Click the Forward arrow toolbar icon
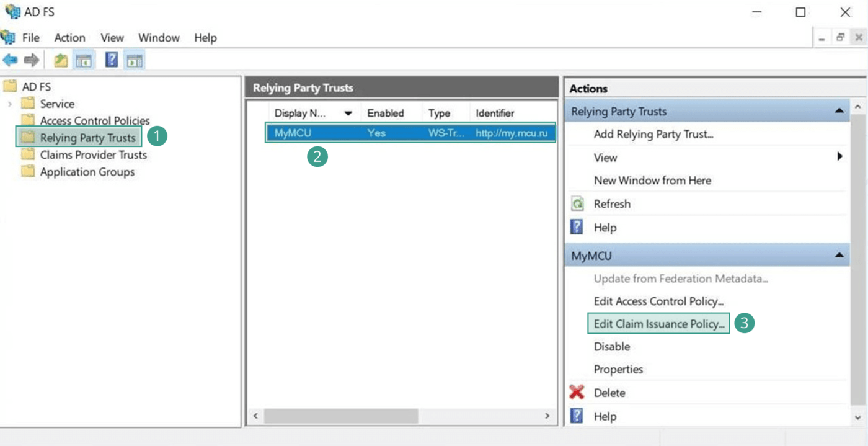This screenshot has height=446, width=868. click(32, 60)
